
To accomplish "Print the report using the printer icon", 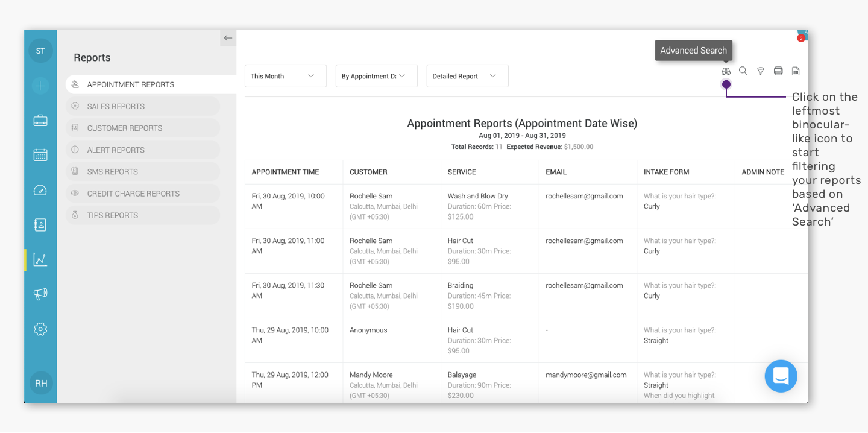I will coord(778,71).
